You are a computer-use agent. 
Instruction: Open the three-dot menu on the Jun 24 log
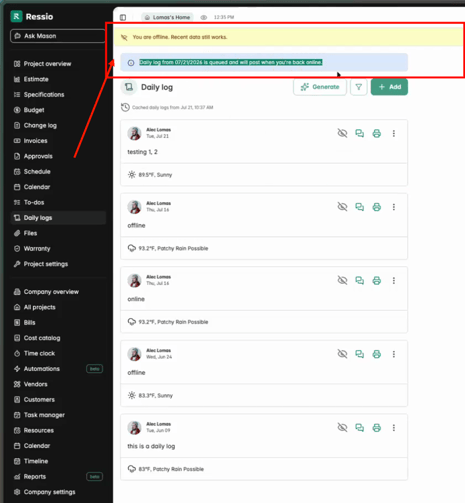click(394, 354)
